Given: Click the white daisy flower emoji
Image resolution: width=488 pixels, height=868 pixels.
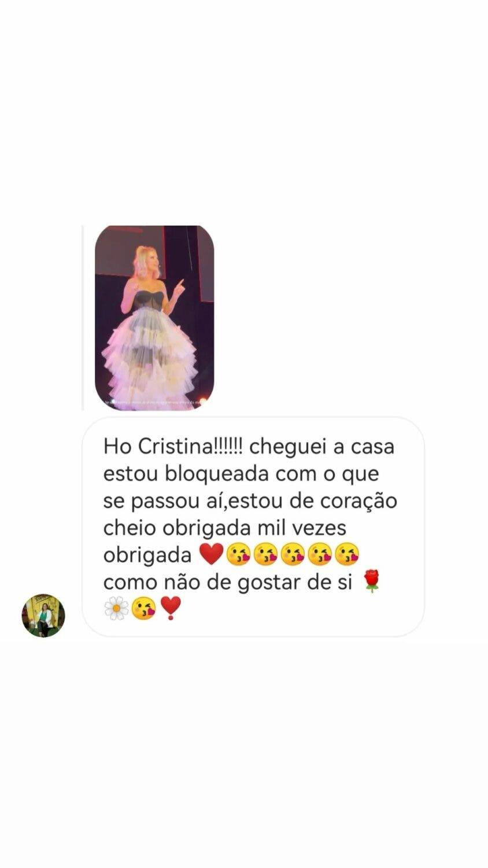Looking at the screenshot, I should click(x=116, y=608).
